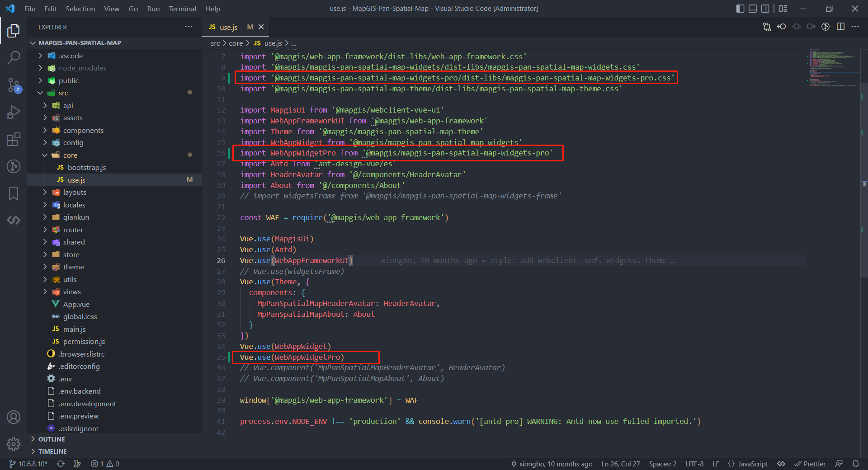This screenshot has width=868, height=470.
Task: Click the minimap code overview
Action: click(833, 68)
